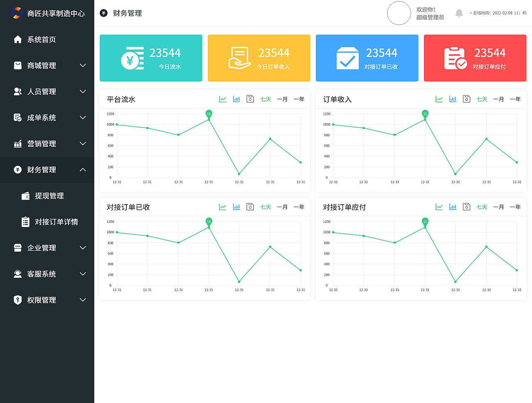Select 一年 range on 订单收入 chart

(515, 99)
